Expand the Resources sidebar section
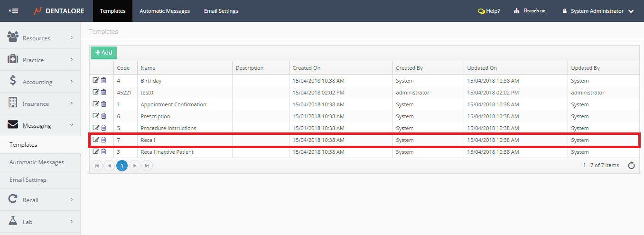644x235 pixels. (x=40, y=38)
